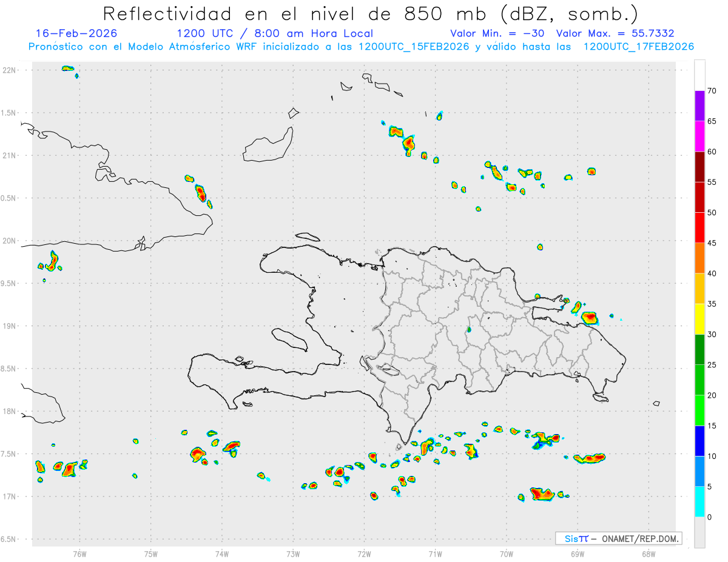
Task: Select the magenta 60–65 dBZ colorbar segment
Action: point(699,136)
